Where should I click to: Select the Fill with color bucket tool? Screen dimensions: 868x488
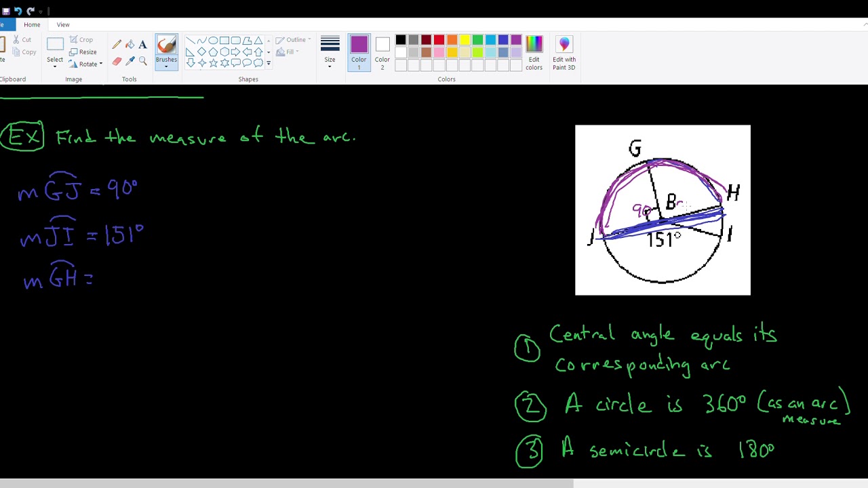130,45
